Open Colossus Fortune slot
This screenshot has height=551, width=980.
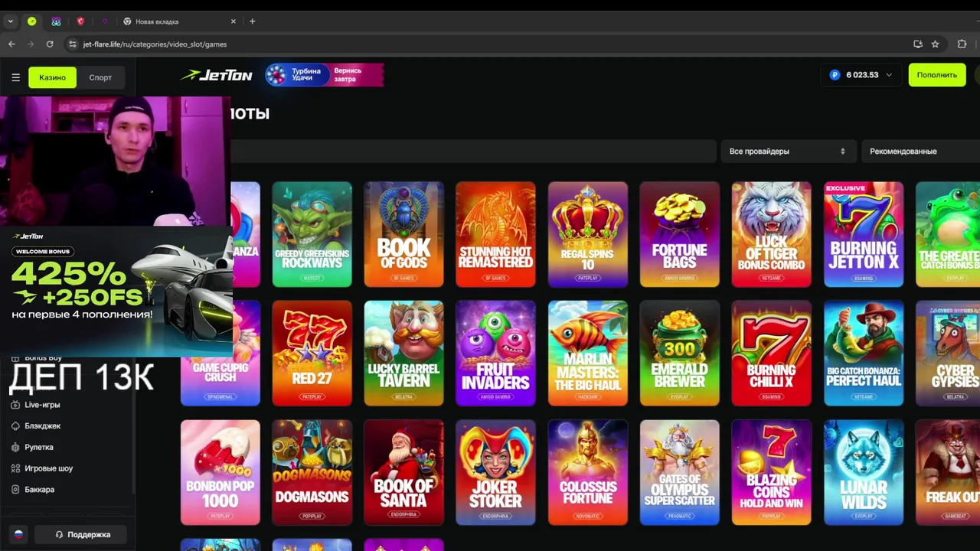pyautogui.click(x=588, y=472)
